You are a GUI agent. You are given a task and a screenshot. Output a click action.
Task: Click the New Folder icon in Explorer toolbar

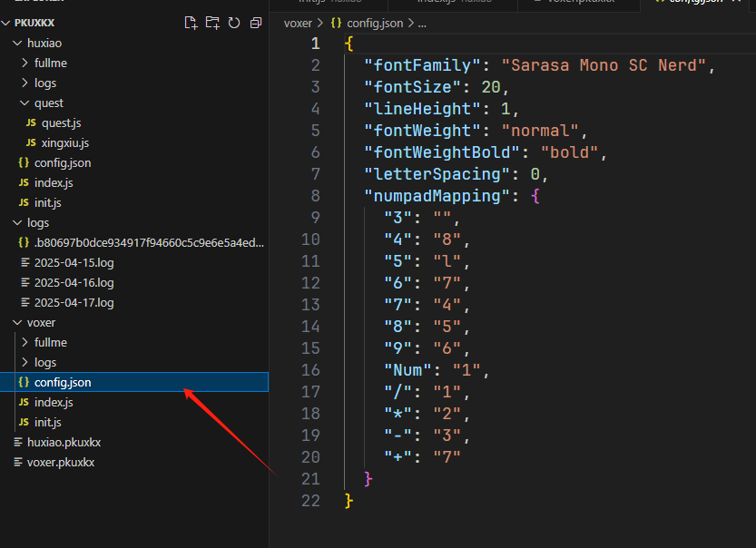[x=211, y=23]
